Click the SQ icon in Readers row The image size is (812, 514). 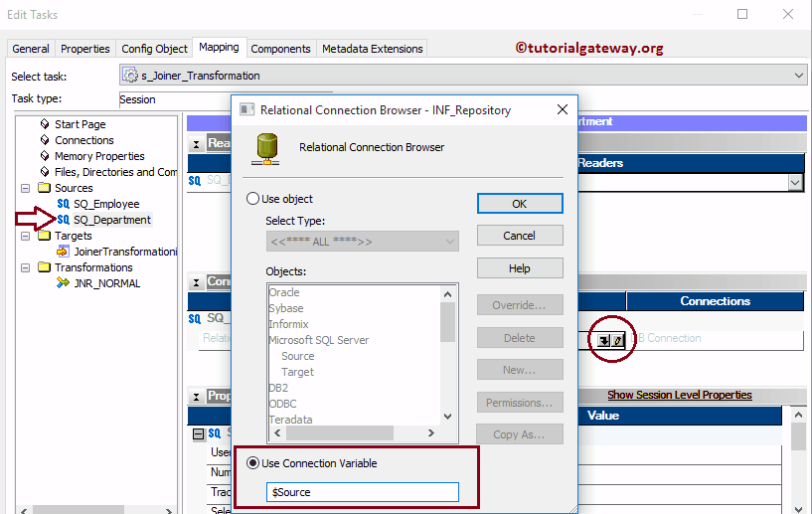[x=194, y=180]
